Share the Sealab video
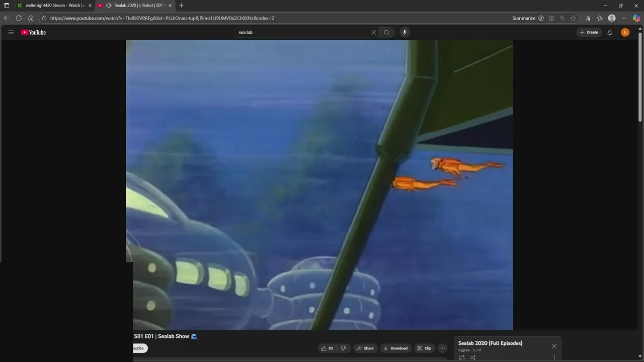The height and width of the screenshot is (362, 644). click(x=365, y=348)
